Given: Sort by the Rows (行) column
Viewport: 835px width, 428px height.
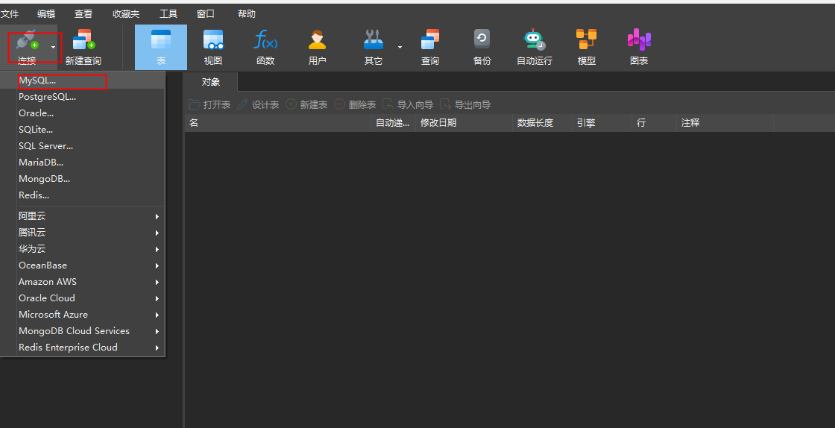Looking at the screenshot, I should 654,123.
